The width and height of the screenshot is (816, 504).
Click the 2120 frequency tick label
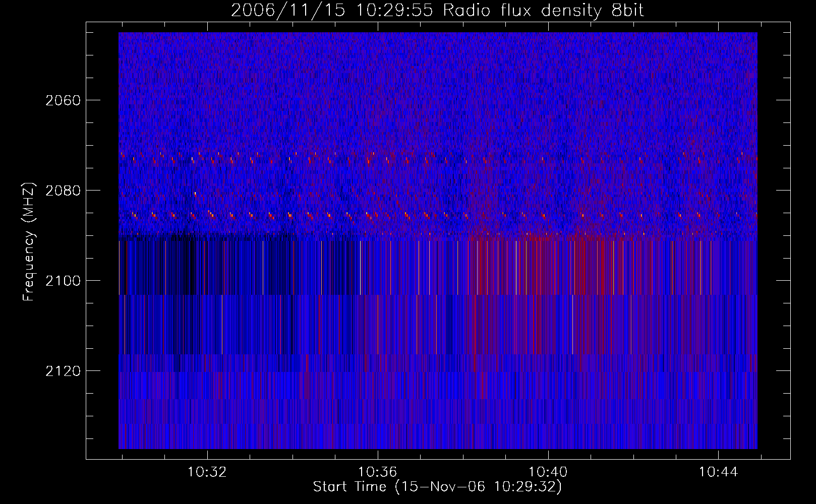[63, 371]
